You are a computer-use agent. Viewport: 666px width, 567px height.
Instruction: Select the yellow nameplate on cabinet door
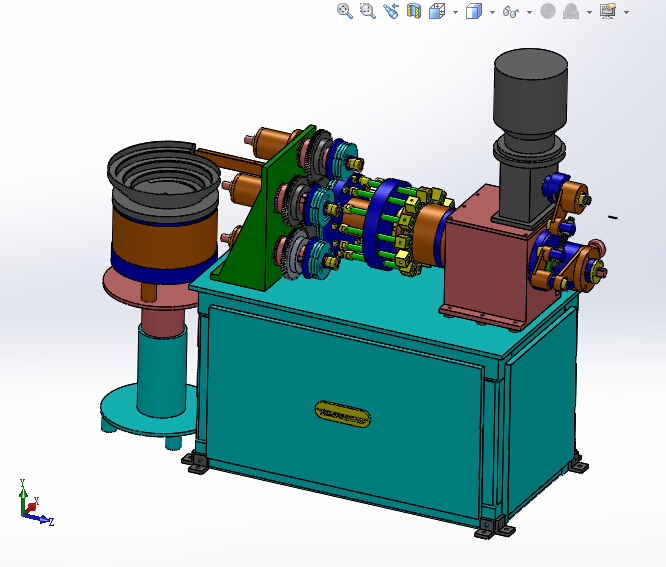(x=343, y=414)
